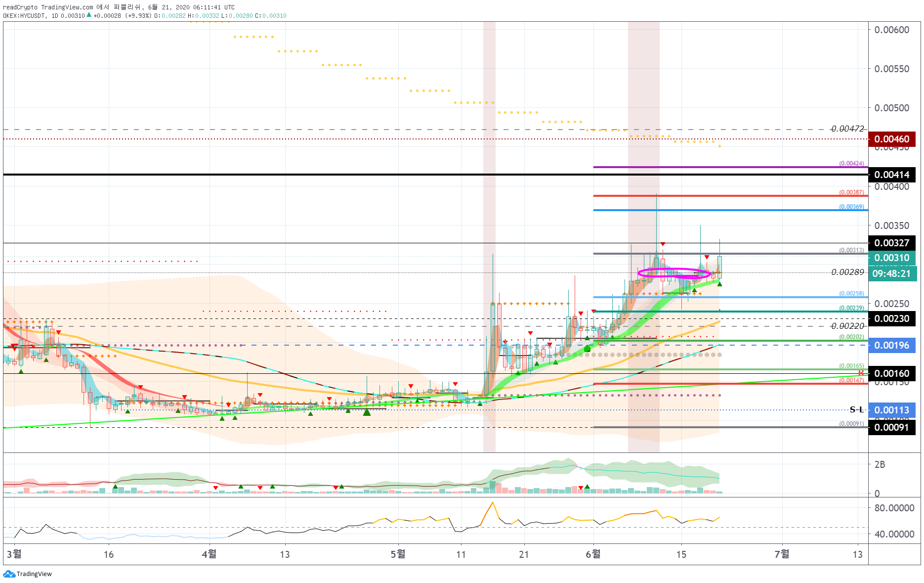
Task: Click the 4월 date label on the time axis
Action: click(209, 554)
